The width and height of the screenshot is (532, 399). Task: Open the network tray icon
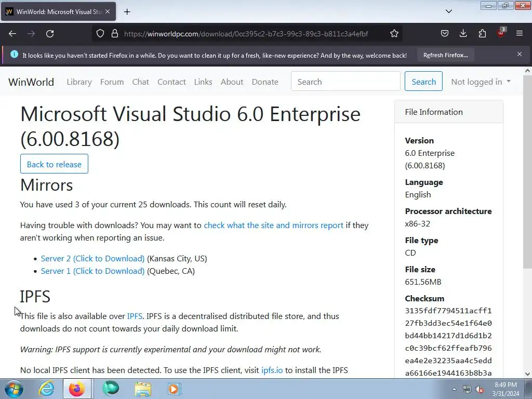(467, 390)
